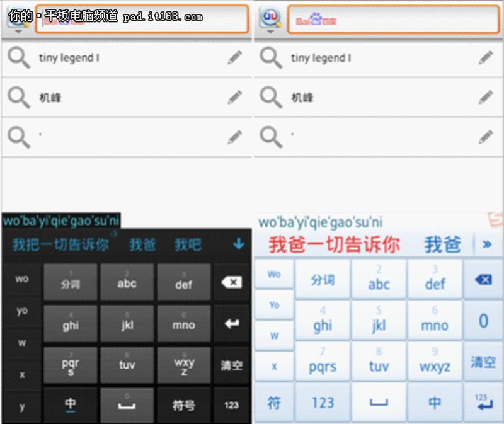Tap pencil icon beside '机锋' in left screen
504x424 pixels.
click(234, 98)
